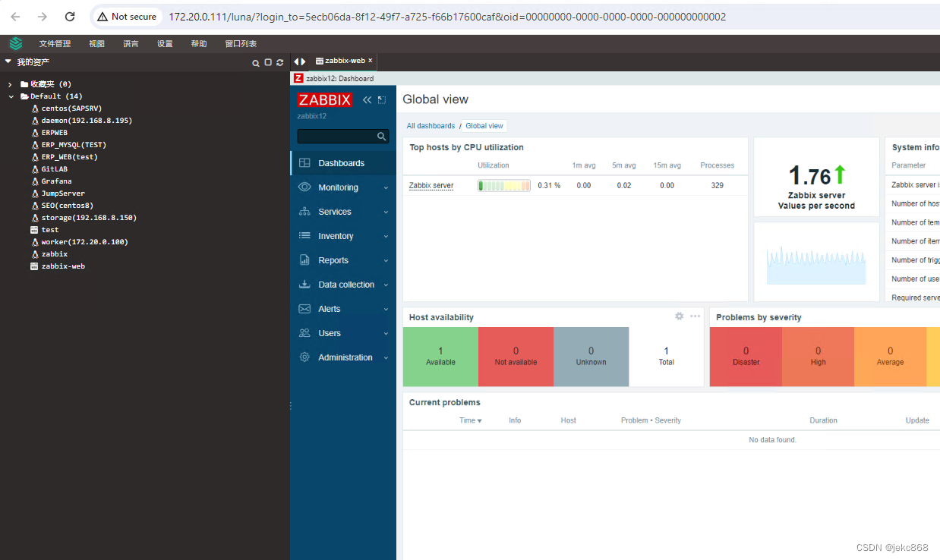Image resolution: width=940 pixels, height=560 pixels.
Task: Click the square icon in 我的资产 header
Action: pos(268,62)
